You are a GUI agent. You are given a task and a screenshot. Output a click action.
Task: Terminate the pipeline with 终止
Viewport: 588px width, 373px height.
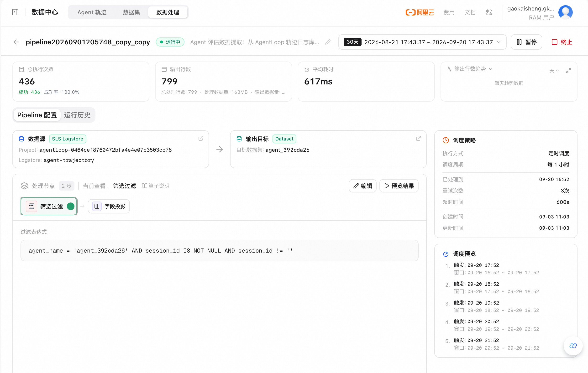[x=562, y=42]
